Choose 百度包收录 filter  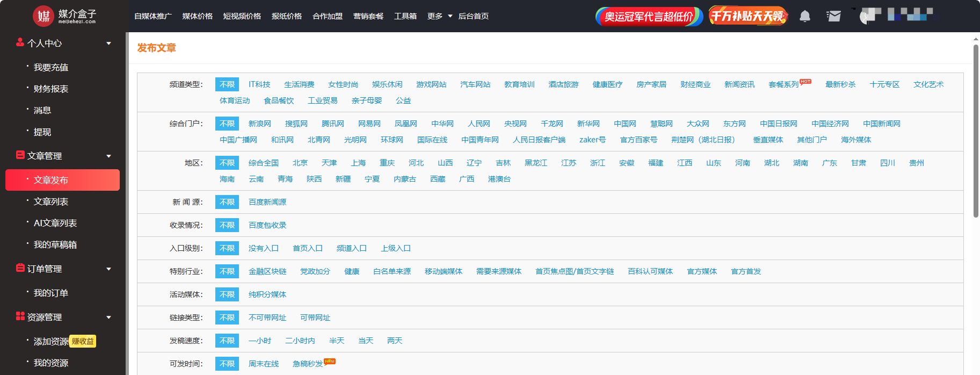(x=267, y=225)
